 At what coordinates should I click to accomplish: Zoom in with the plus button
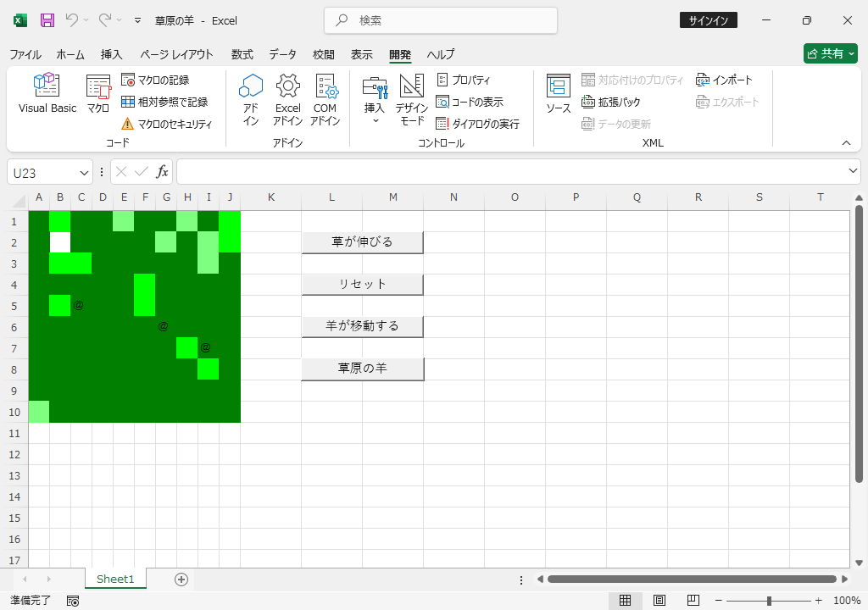(x=818, y=601)
